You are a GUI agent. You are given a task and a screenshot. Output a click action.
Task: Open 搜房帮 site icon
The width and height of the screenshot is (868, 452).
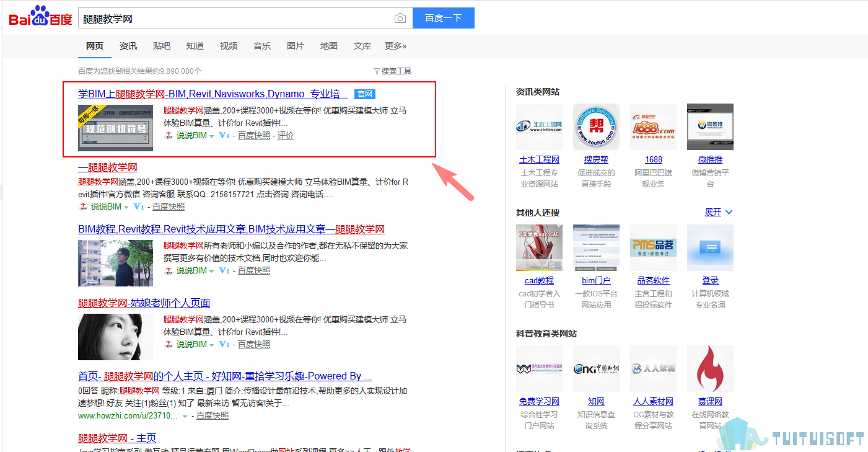tap(596, 126)
